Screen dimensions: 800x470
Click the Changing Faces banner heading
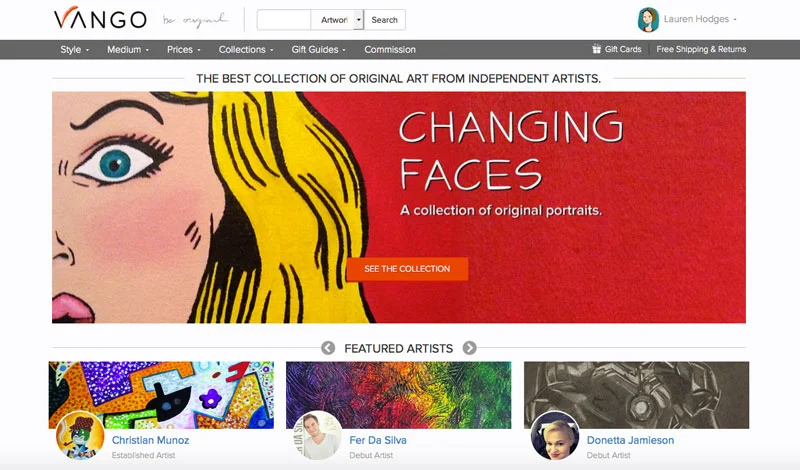click(x=511, y=151)
